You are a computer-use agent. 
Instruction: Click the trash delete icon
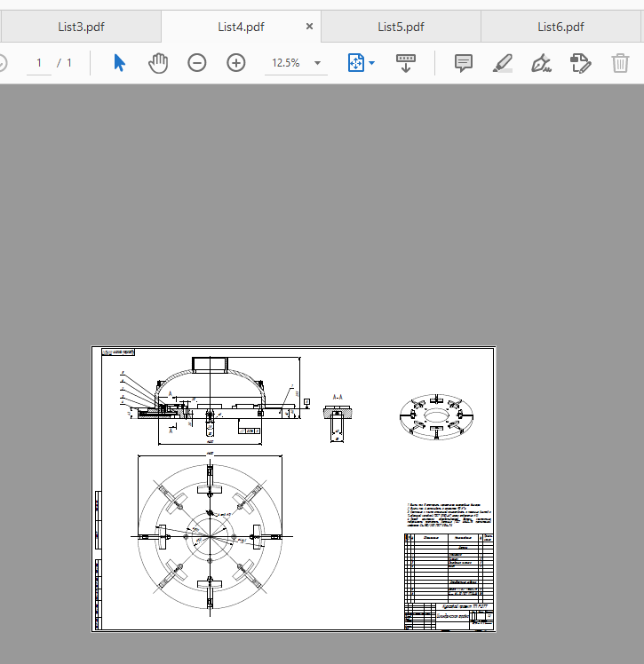pyautogui.click(x=620, y=63)
